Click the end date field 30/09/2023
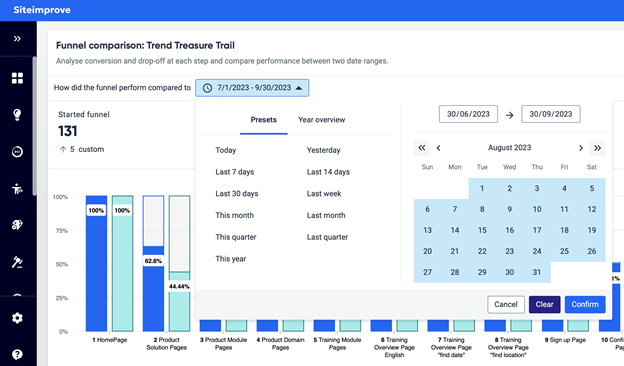 tap(551, 114)
